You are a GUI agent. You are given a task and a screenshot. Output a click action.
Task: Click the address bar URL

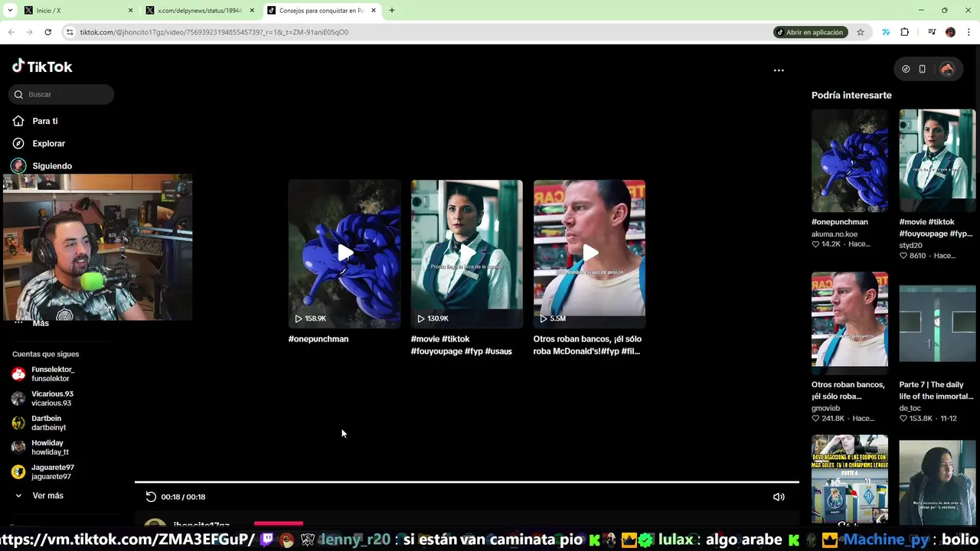click(x=214, y=32)
